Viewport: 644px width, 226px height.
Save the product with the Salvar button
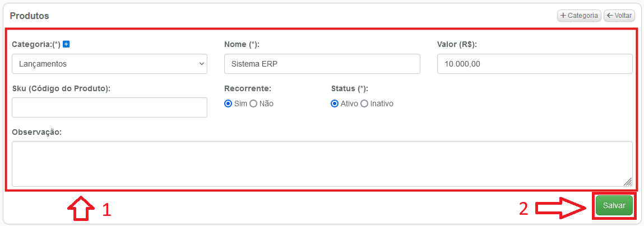614,205
